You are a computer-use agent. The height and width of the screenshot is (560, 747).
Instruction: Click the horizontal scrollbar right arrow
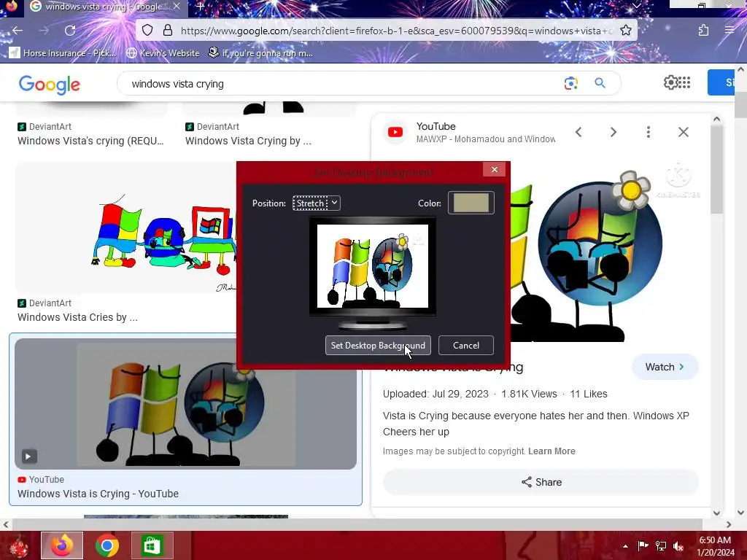tap(729, 524)
